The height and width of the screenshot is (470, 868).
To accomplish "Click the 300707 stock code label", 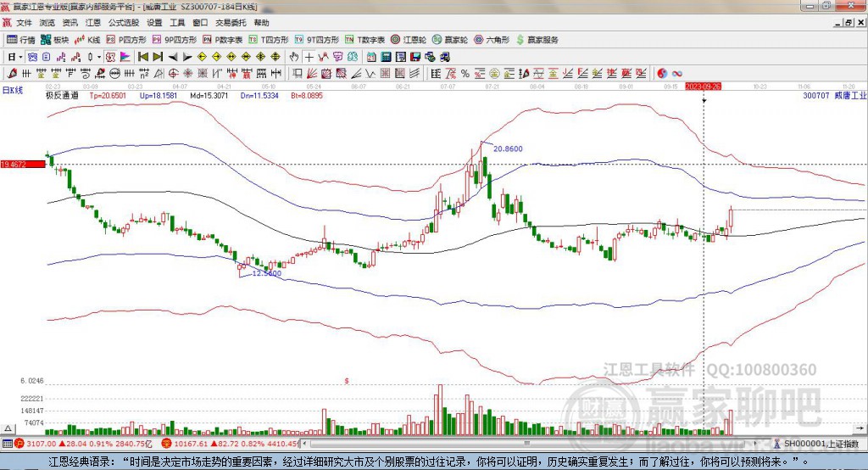I will (x=816, y=95).
